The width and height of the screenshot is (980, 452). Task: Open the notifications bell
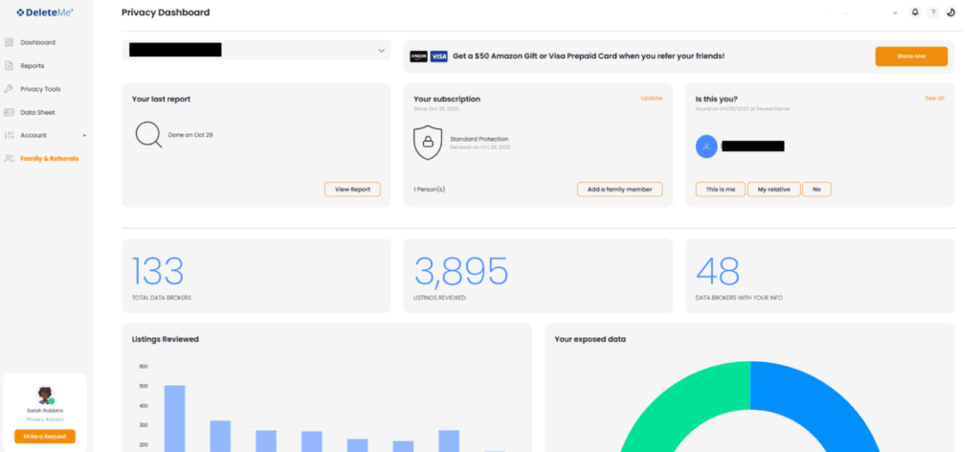(x=915, y=11)
